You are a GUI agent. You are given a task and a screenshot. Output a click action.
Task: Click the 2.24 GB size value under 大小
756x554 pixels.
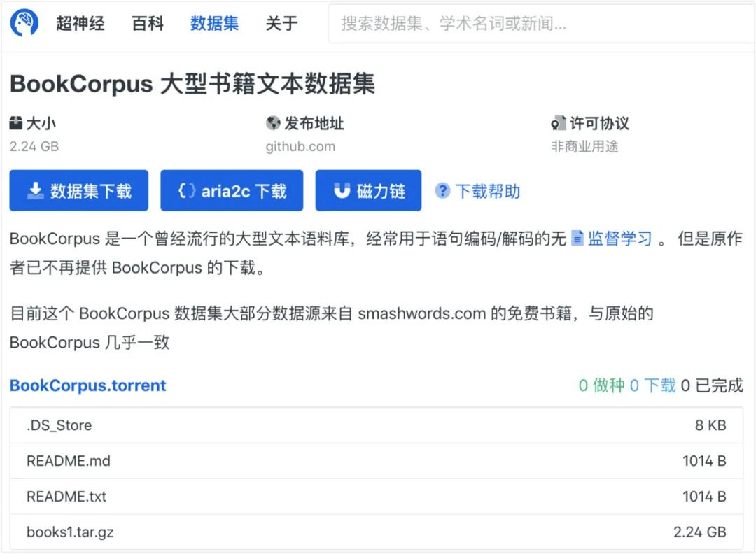pos(34,146)
